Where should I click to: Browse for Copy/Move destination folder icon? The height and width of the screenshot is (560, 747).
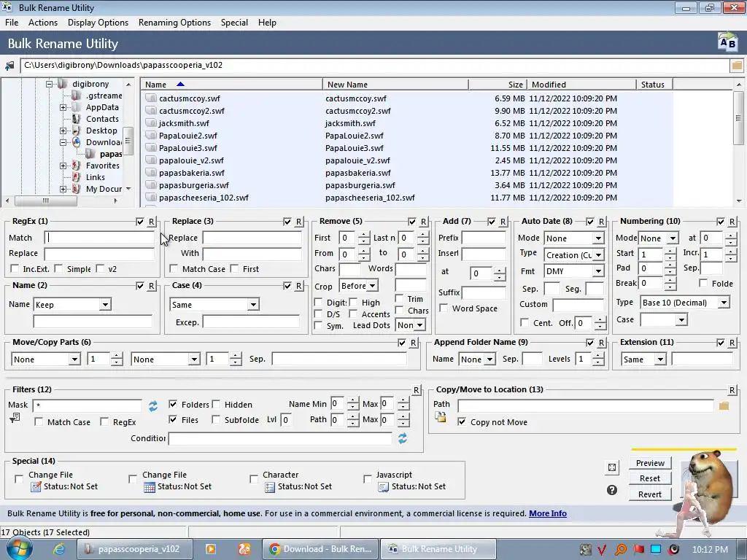[x=724, y=405]
